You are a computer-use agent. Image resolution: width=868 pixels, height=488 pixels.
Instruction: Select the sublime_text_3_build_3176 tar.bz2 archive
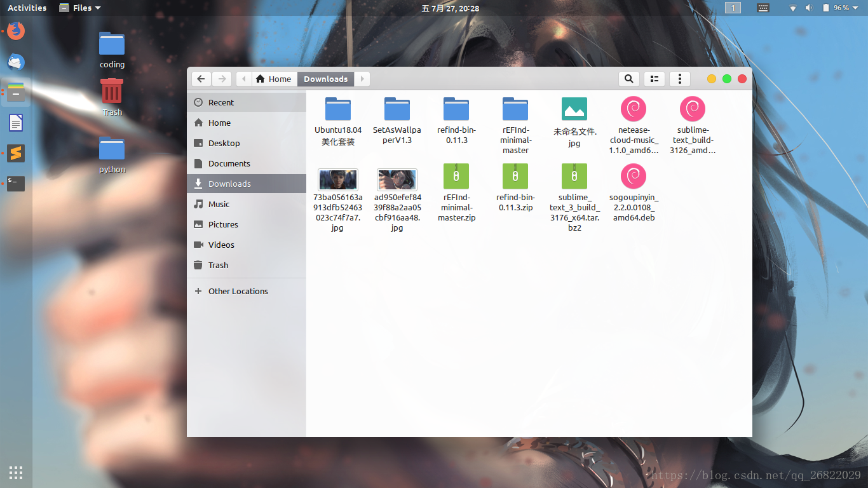click(574, 198)
